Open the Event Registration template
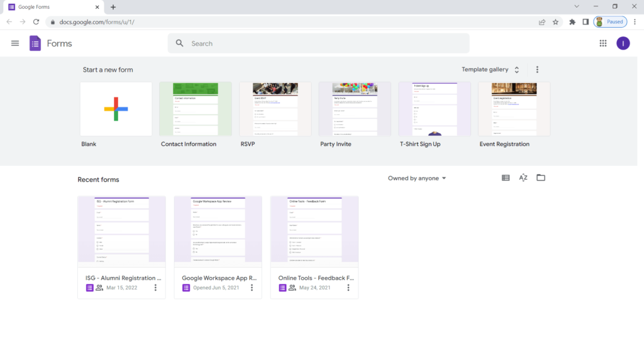 (x=514, y=109)
